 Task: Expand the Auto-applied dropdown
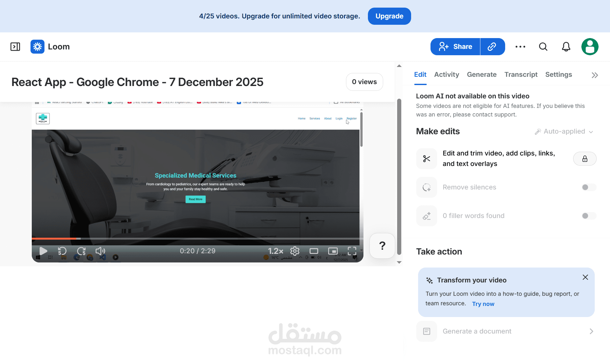pos(564,131)
